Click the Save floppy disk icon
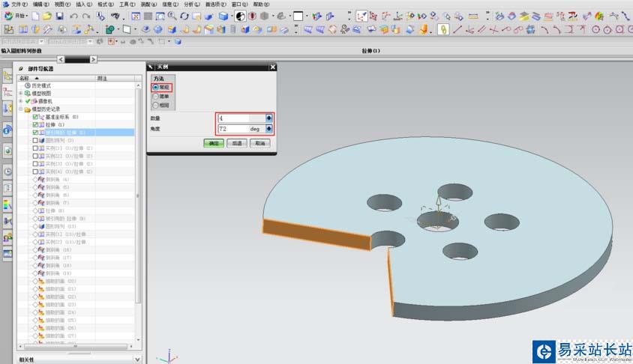Viewport: 633px width, 364px height. point(60,16)
